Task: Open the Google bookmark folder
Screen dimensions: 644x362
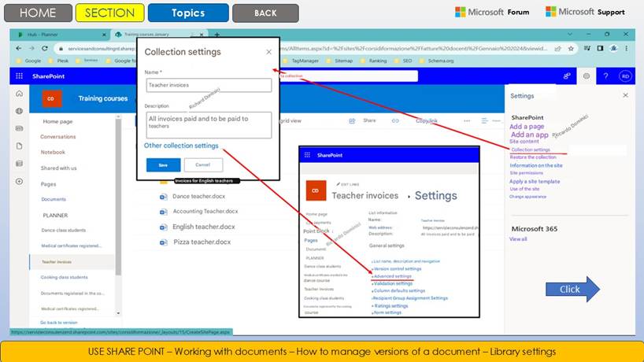Action: click(29, 61)
